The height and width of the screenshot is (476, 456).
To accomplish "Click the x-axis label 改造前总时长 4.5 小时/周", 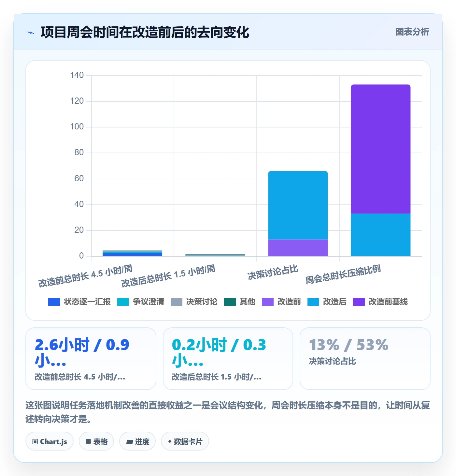I will click(x=85, y=276).
